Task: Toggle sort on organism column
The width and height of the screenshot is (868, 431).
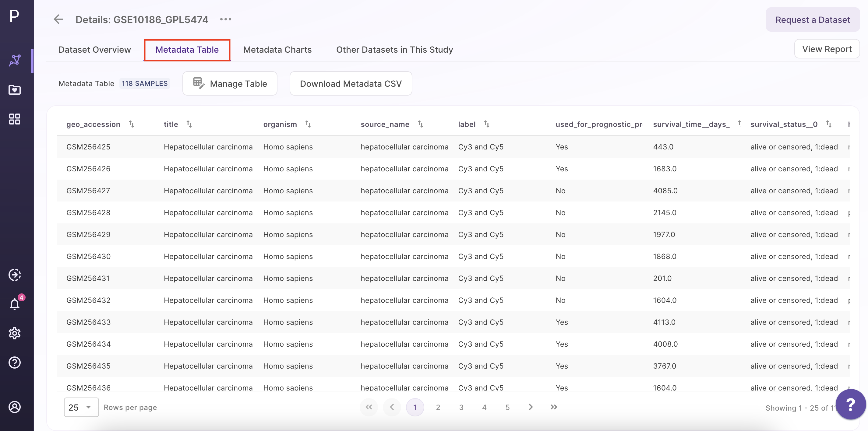Action: (308, 124)
